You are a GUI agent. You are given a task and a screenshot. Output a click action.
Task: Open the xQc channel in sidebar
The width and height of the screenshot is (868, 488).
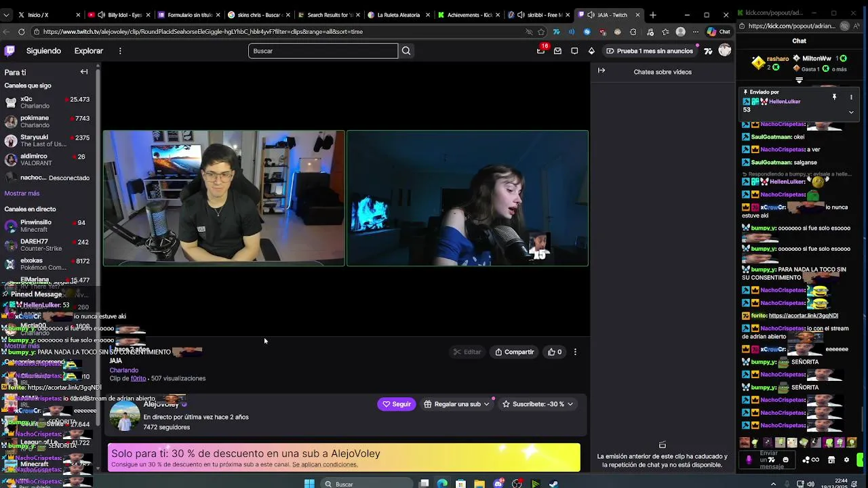(47, 102)
